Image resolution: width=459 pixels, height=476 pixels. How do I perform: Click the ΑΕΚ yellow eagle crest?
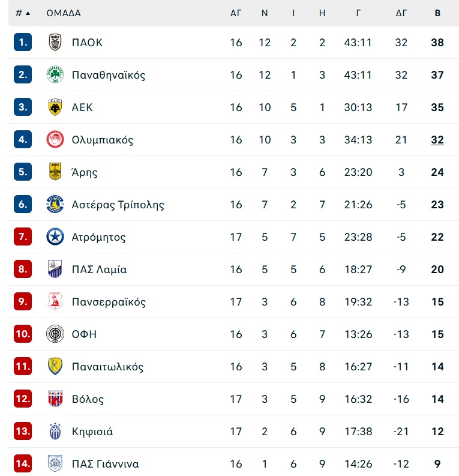pyautogui.click(x=55, y=107)
